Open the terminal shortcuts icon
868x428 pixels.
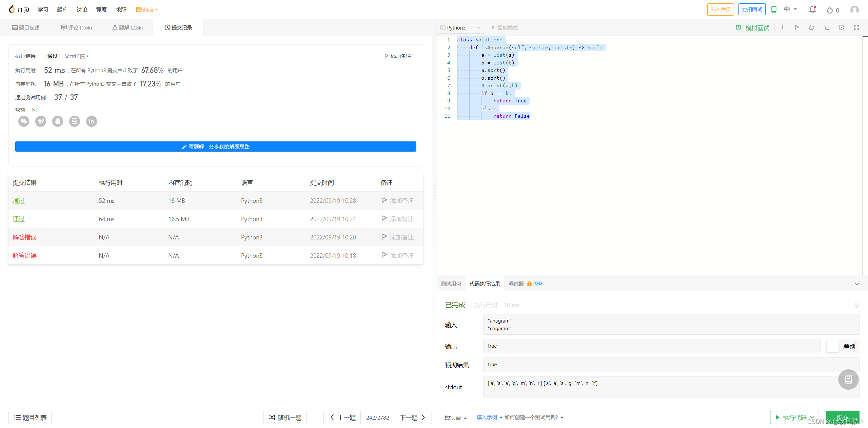(x=826, y=27)
